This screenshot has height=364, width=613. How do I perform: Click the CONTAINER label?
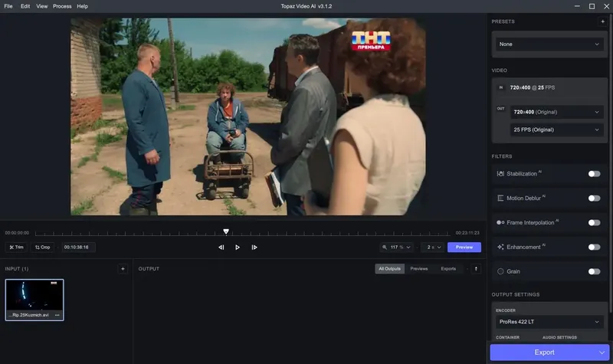[507, 337]
